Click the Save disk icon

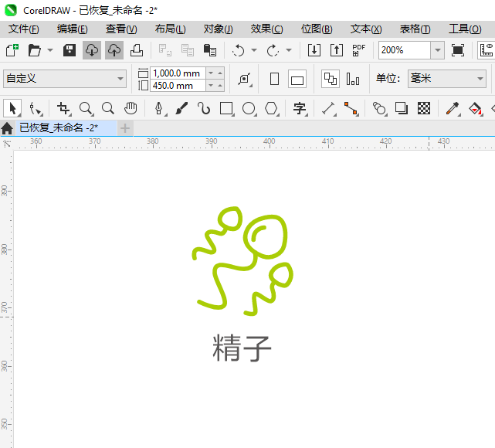[70, 50]
